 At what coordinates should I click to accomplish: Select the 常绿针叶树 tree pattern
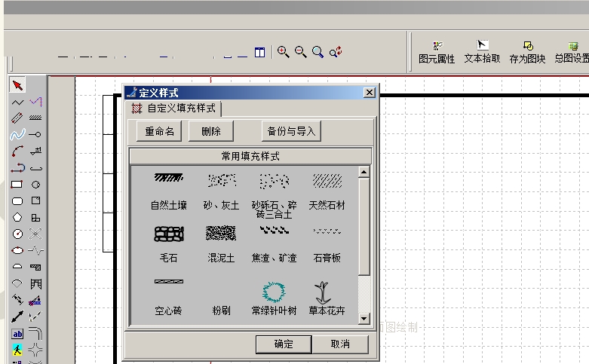coord(275,298)
